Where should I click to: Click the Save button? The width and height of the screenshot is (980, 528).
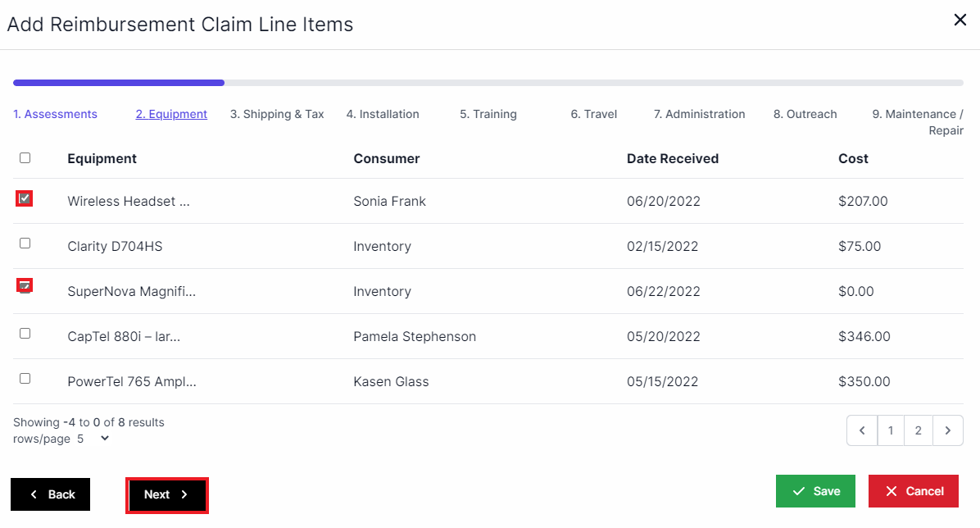coord(815,490)
